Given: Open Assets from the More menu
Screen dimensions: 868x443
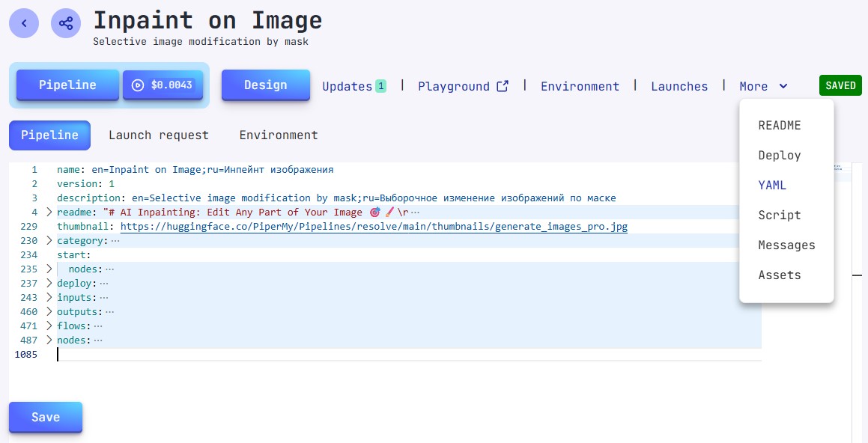Looking at the screenshot, I should tap(779, 275).
